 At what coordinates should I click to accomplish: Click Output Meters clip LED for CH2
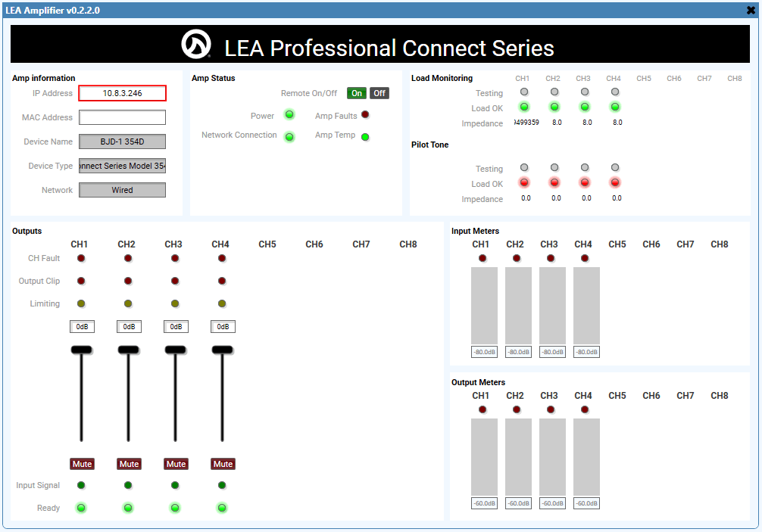point(517,409)
